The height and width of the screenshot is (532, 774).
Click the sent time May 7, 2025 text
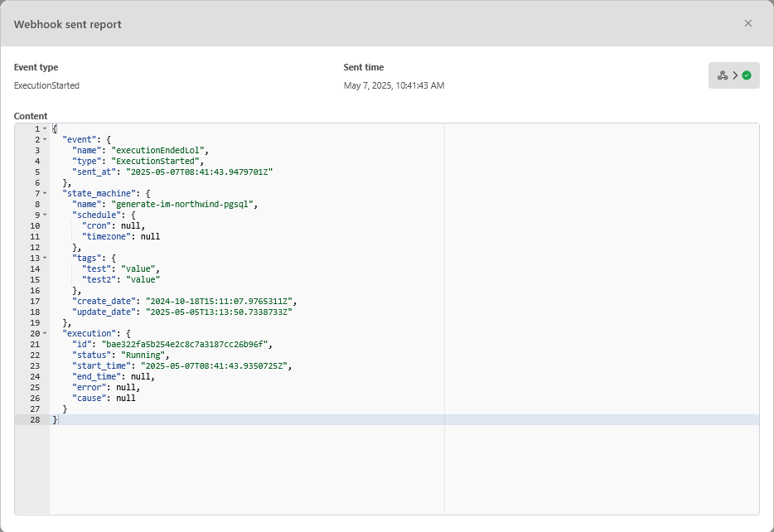coord(394,85)
